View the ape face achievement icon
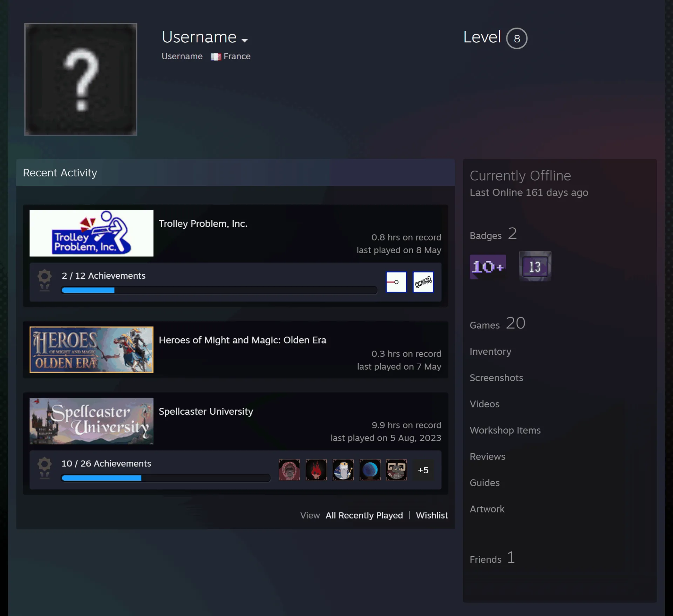 pos(289,470)
